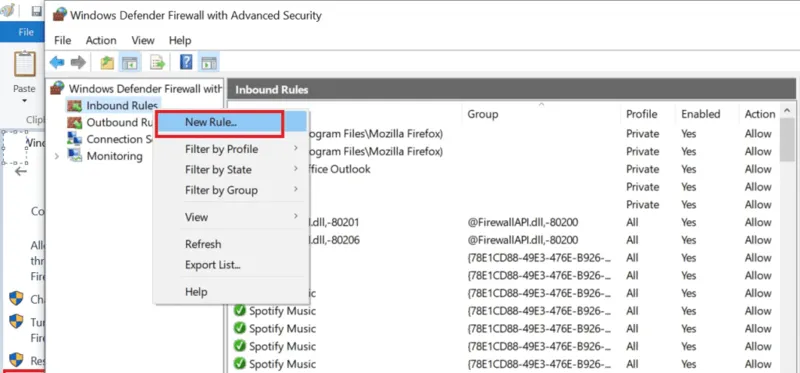This screenshot has height=373, width=800.
Task: Click the firewall app icon in the title bar
Action: click(60, 14)
